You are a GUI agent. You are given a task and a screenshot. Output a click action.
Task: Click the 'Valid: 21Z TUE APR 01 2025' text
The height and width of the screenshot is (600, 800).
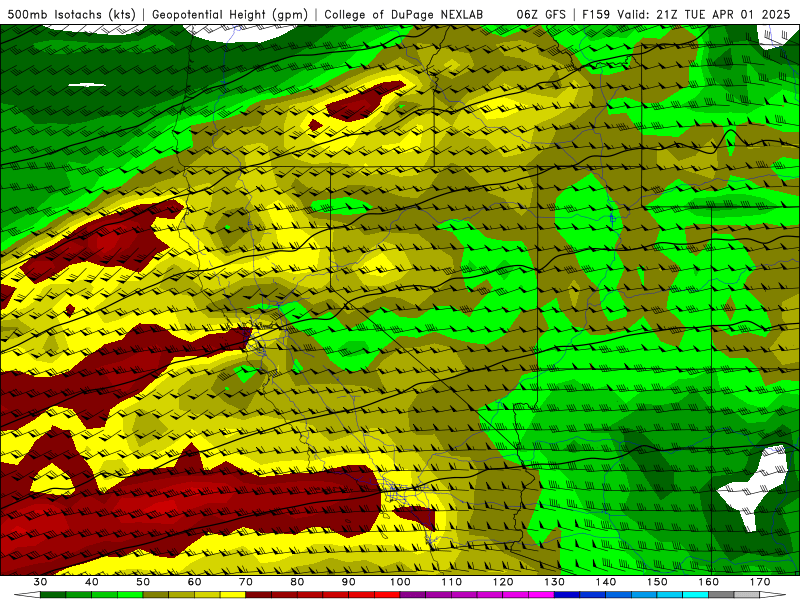pos(704,14)
